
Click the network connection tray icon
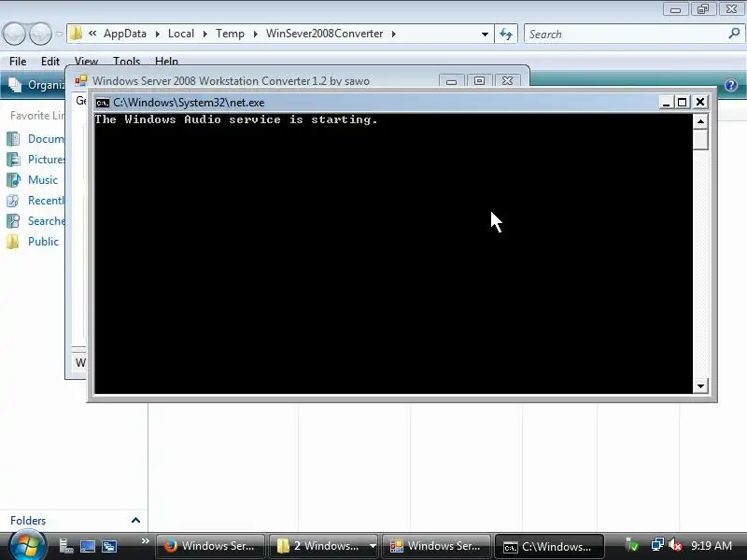click(x=657, y=545)
